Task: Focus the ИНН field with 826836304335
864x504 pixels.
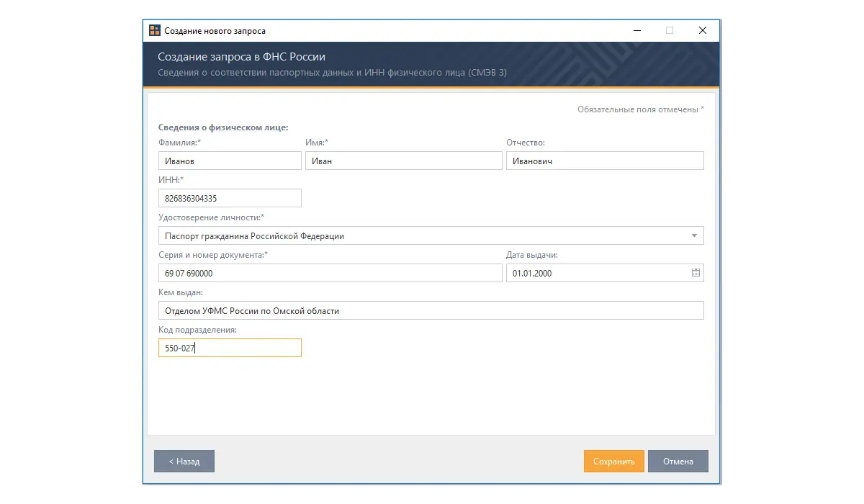Action: pos(230,198)
